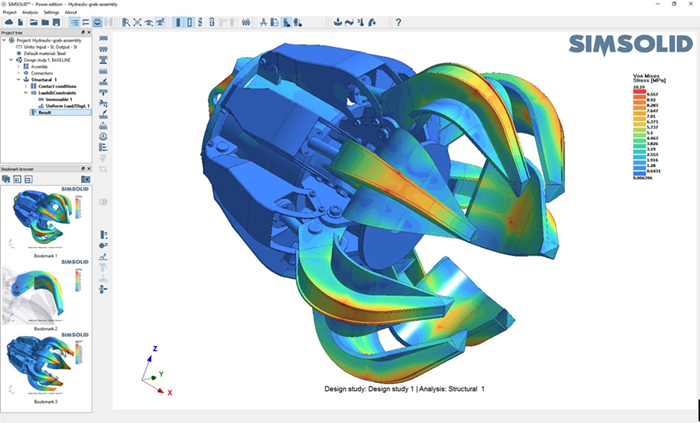
Task: Open the Settings menu
Action: [x=50, y=12]
